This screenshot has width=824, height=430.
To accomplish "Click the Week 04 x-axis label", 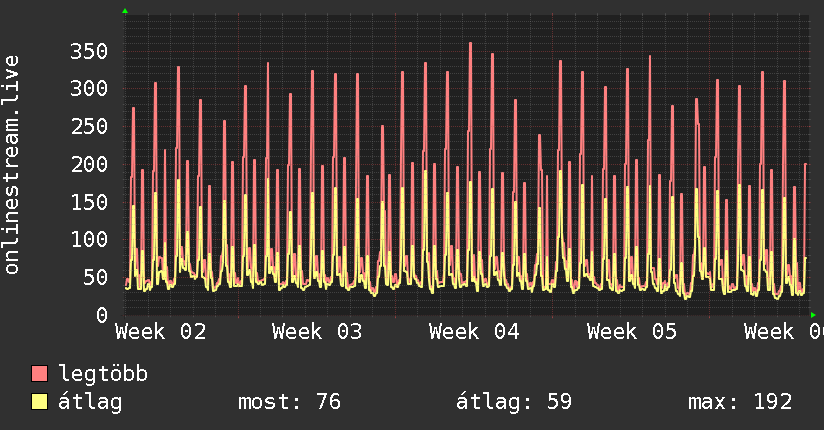I will click(475, 331).
